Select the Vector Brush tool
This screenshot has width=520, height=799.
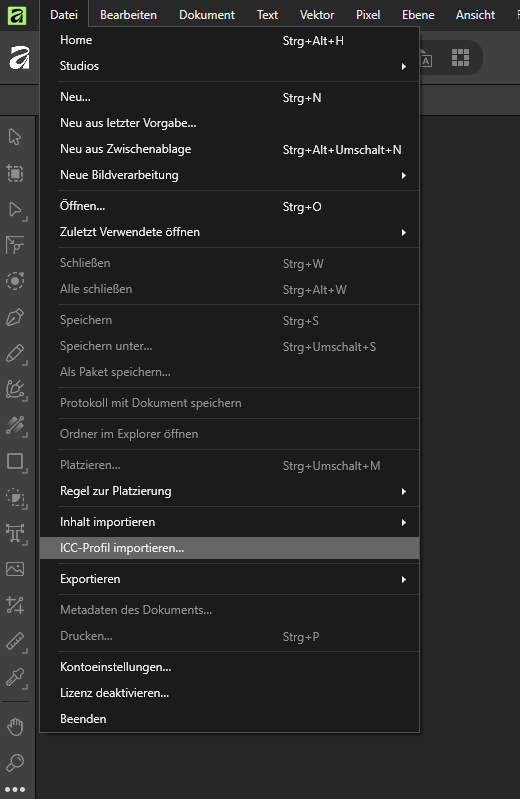pyautogui.click(x=16, y=390)
